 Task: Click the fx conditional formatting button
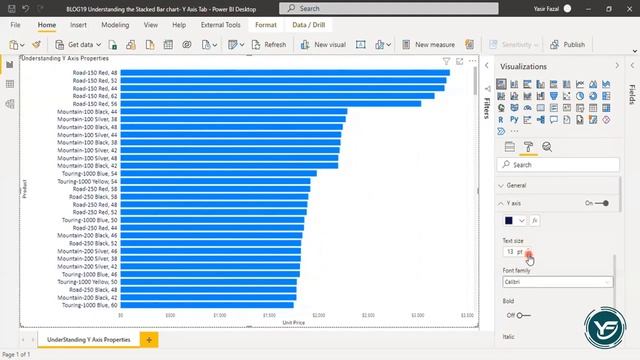coord(535,221)
